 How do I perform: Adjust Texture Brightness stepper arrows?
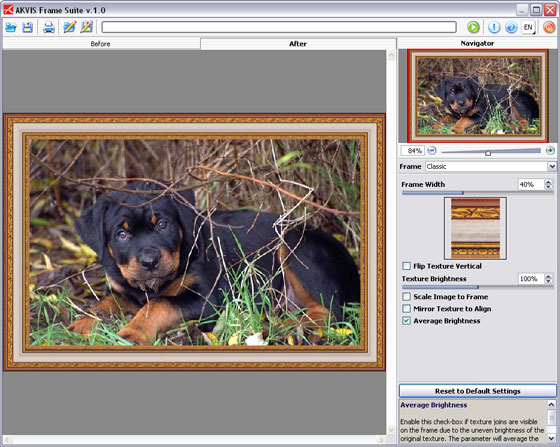click(x=548, y=278)
